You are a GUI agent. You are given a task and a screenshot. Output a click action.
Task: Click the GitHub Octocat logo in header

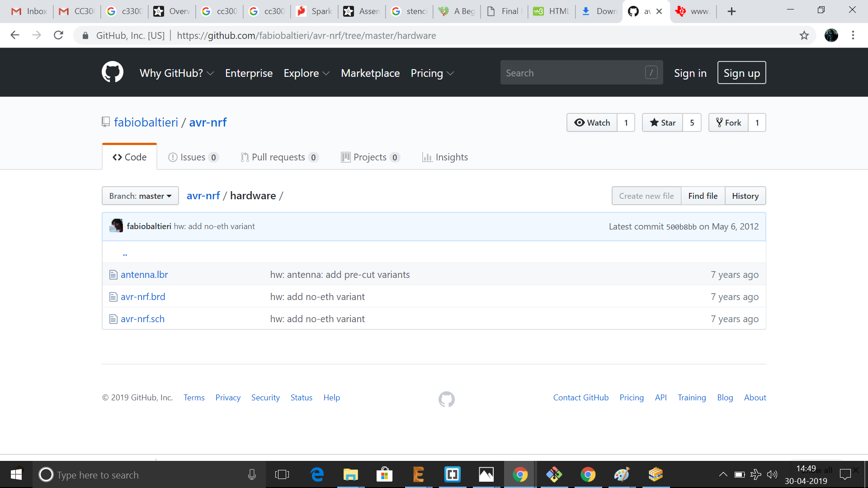pos(112,72)
